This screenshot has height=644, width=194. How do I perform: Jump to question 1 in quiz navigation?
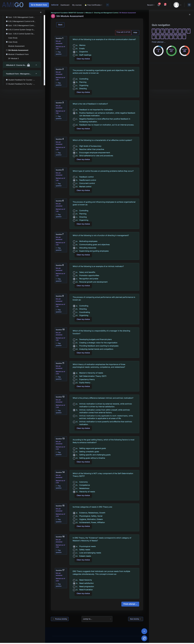click(x=154, y=31)
